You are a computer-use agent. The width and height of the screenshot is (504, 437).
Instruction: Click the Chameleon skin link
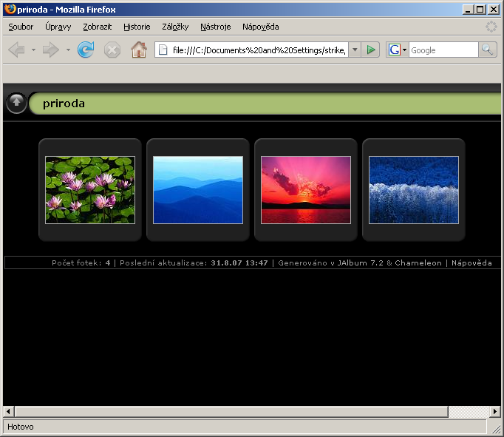(418, 262)
